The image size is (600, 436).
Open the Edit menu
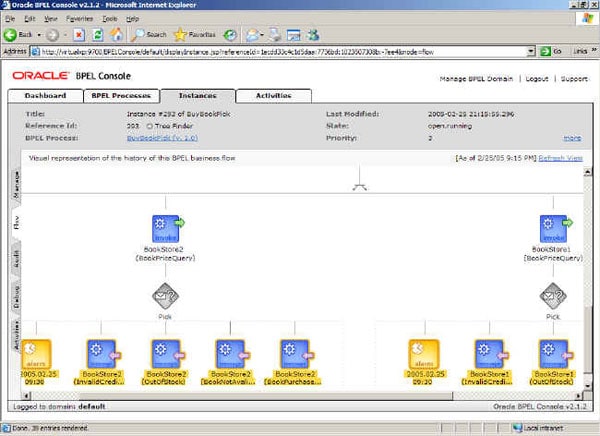30,18
